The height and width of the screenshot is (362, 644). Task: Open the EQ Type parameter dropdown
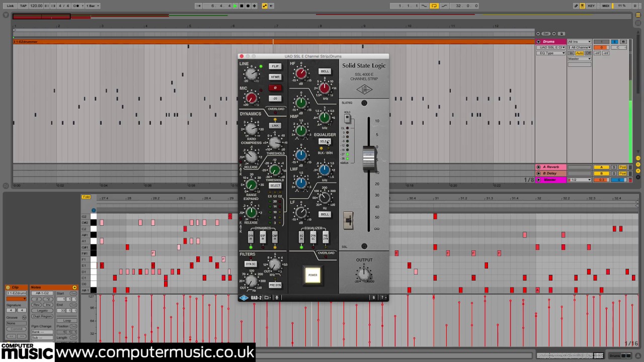(551, 53)
